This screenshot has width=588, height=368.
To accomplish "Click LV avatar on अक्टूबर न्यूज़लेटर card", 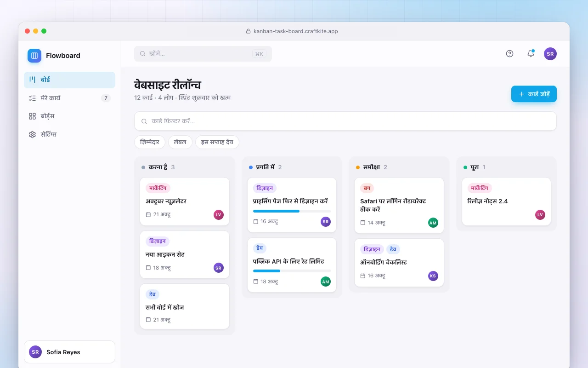I will point(219,214).
